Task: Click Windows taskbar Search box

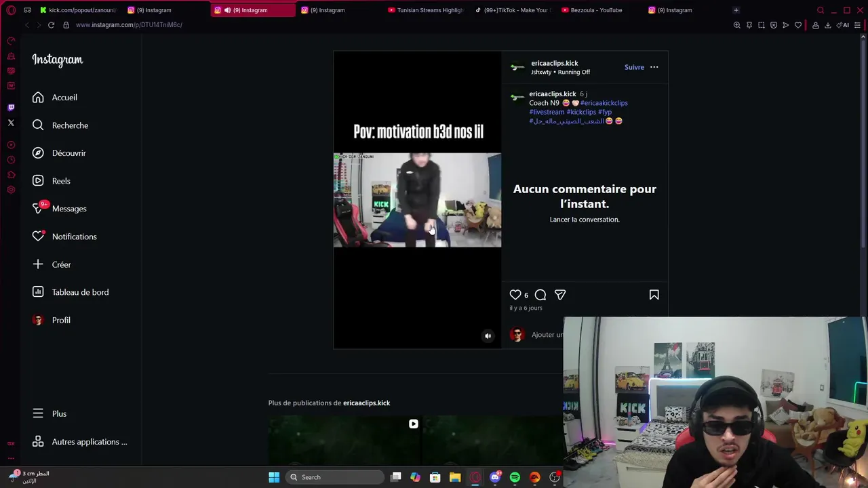Action: coord(335,477)
